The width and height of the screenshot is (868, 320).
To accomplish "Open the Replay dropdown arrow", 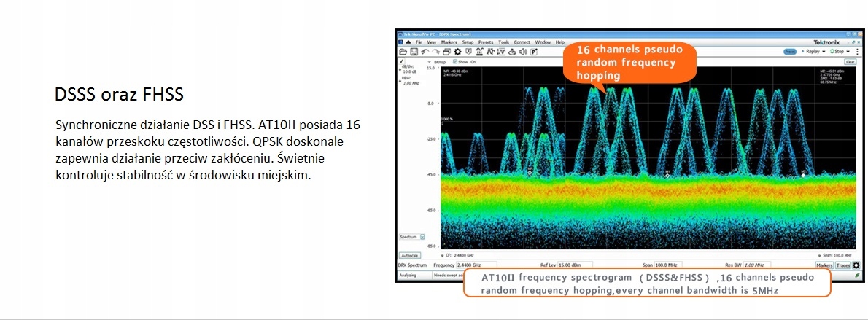I will (824, 52).
